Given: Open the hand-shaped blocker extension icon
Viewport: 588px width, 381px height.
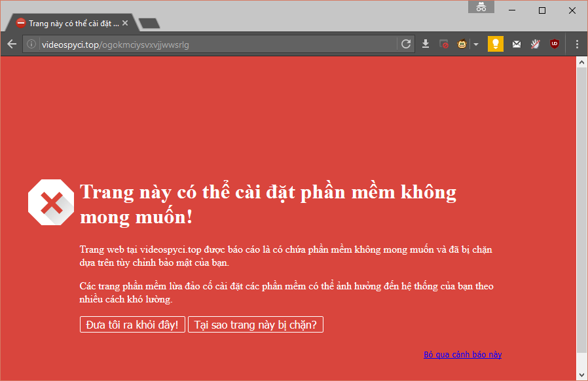Looking at the screenshot, I should (x=536, y=45).
